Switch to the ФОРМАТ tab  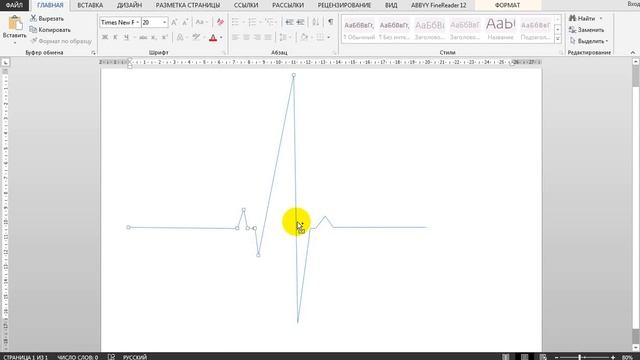coord(507,5)
